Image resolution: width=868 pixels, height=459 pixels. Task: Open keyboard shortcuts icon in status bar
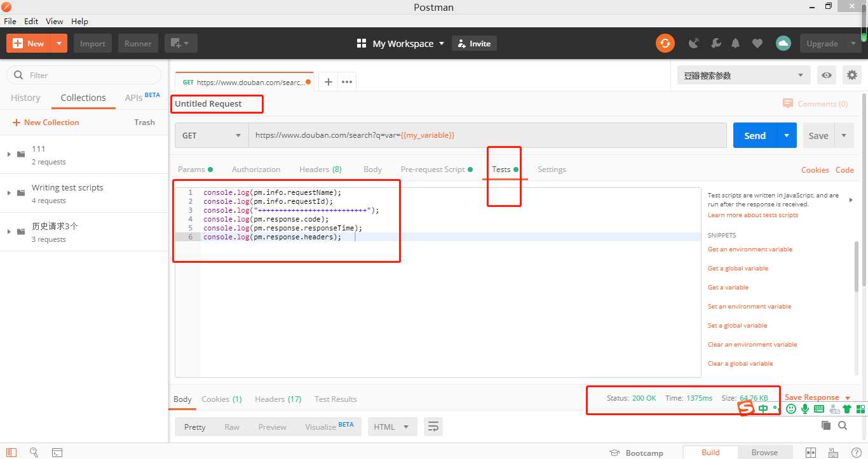[834, 453]
